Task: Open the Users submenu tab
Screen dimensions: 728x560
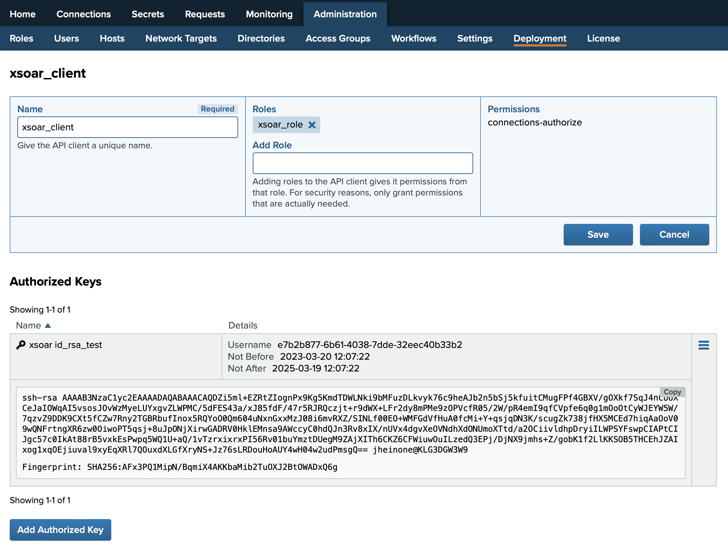Action: [x=66, y=38]
